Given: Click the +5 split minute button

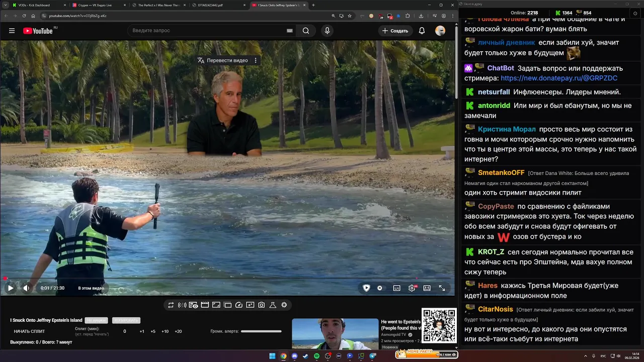Looking at the screenshot, I should tap(153, 331).
